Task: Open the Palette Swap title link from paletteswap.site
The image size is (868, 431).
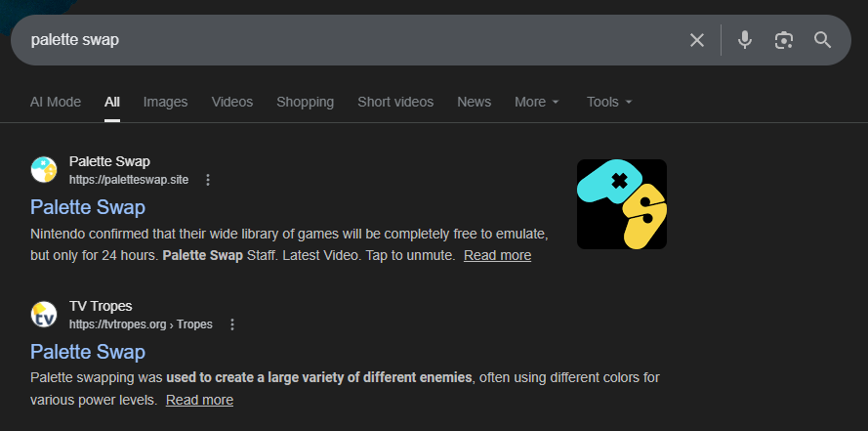Action: pos(88,207)
